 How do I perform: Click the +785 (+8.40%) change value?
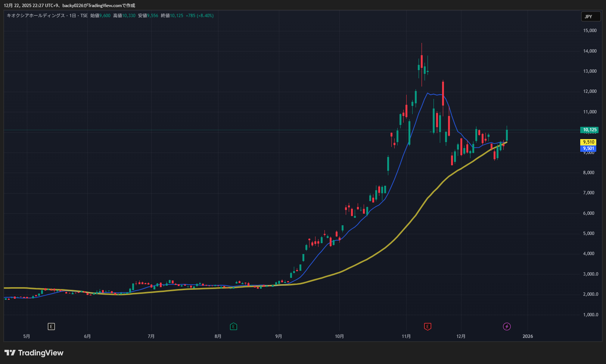click(200, 16)
